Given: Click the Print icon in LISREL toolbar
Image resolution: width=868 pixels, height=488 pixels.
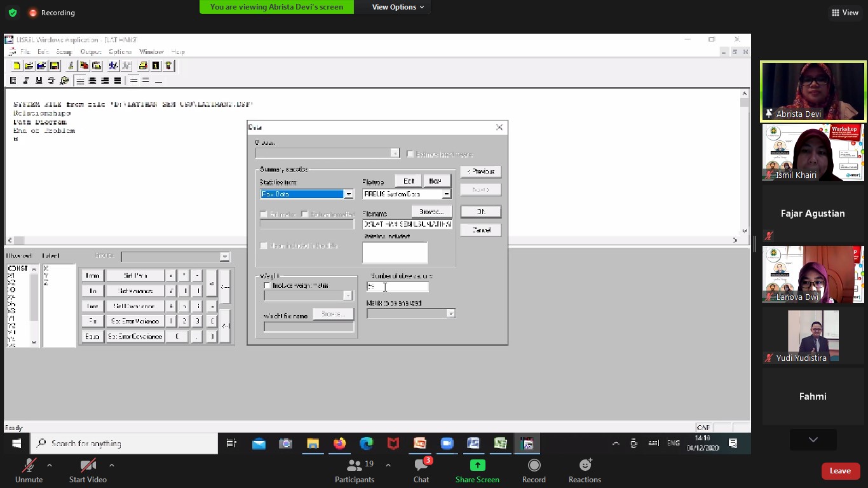Looking at the screenshot, I should click(x=143, y=65).
